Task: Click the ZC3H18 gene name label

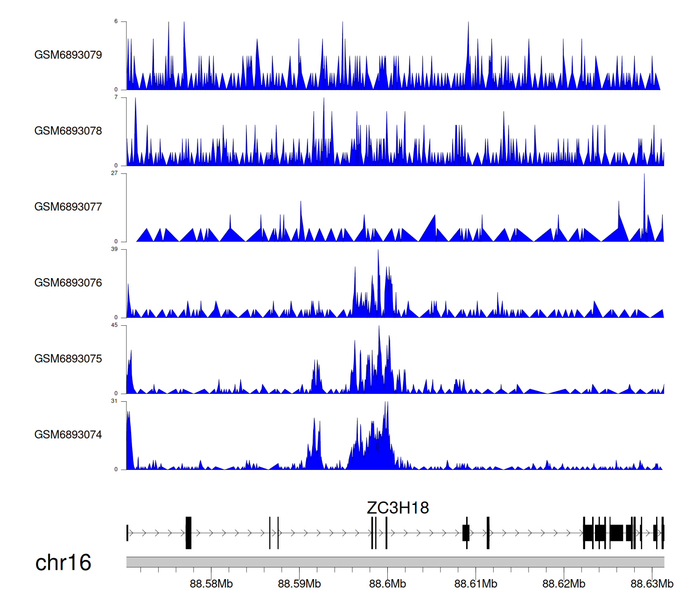Action: point(398,508)
